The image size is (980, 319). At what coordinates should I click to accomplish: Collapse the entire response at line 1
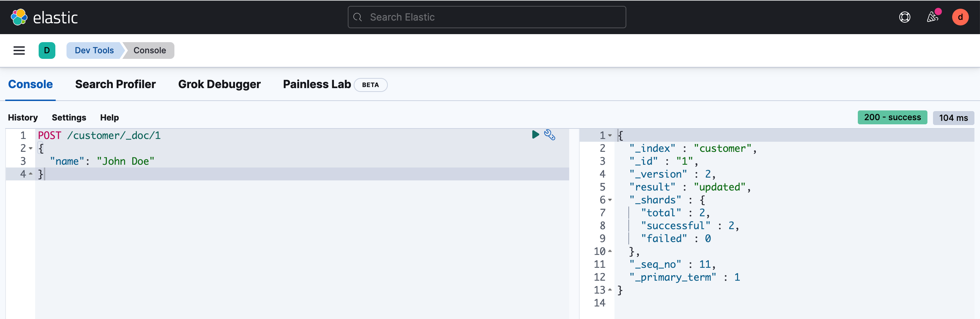pos(610,135)
